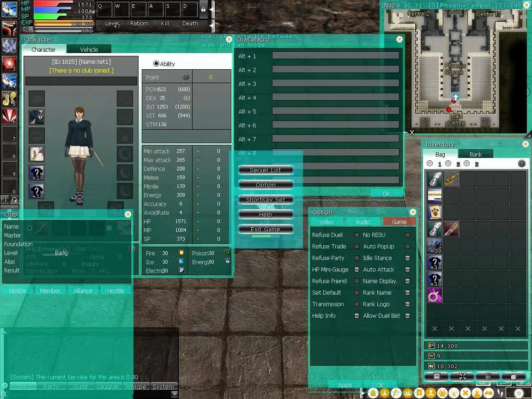Click the EXP progress bar
The height and width of the screenshot is (399, 532).
[x=63, y=24]
